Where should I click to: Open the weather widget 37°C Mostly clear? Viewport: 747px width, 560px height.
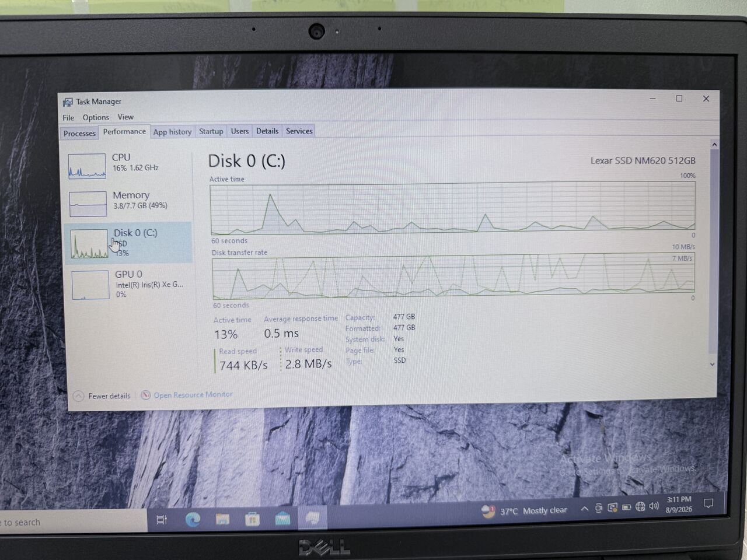[x=523, y=511]
